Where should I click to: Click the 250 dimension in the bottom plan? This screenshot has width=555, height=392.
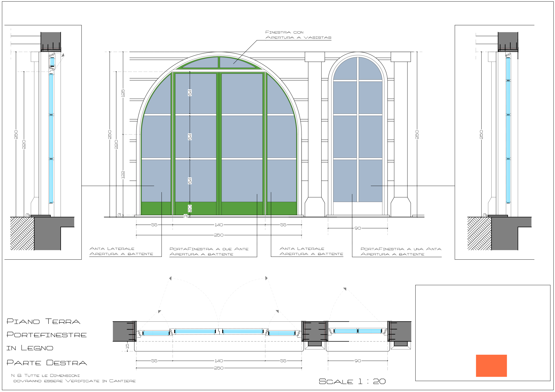pos(218,368)
